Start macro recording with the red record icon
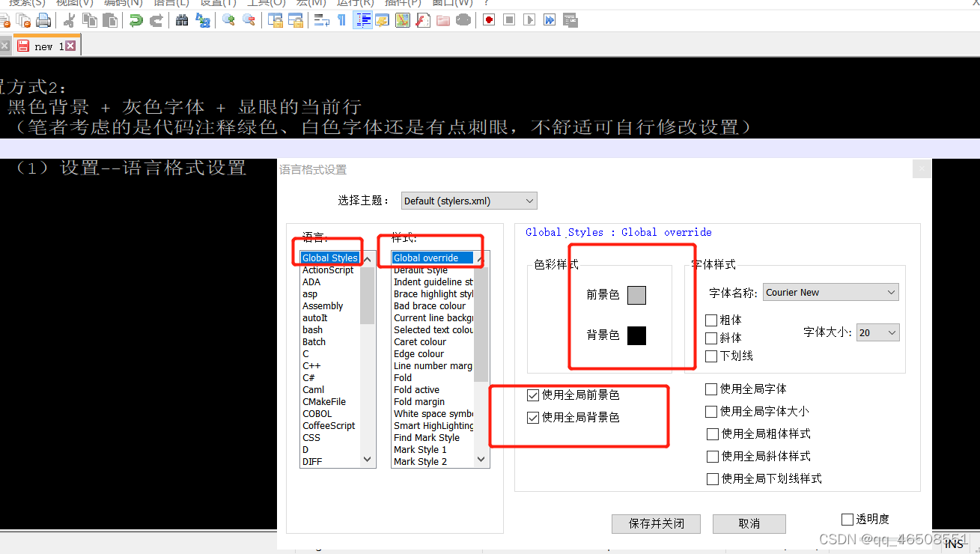 point(488,20)
